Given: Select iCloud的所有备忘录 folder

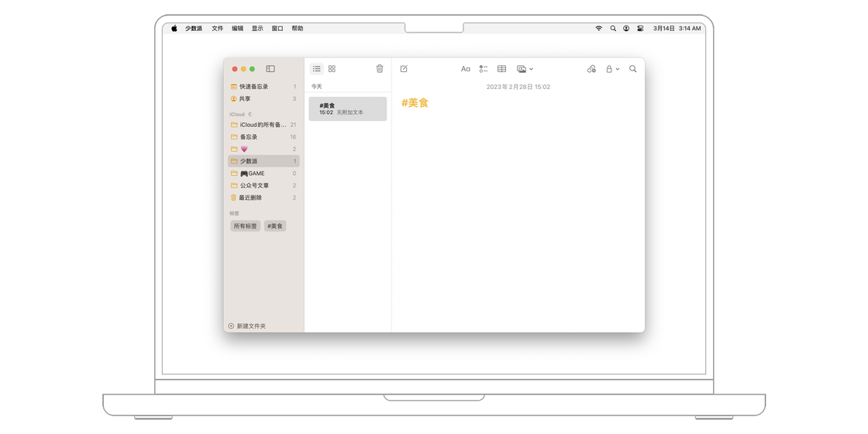Looking at the screenshot, I should pos(263,125).
